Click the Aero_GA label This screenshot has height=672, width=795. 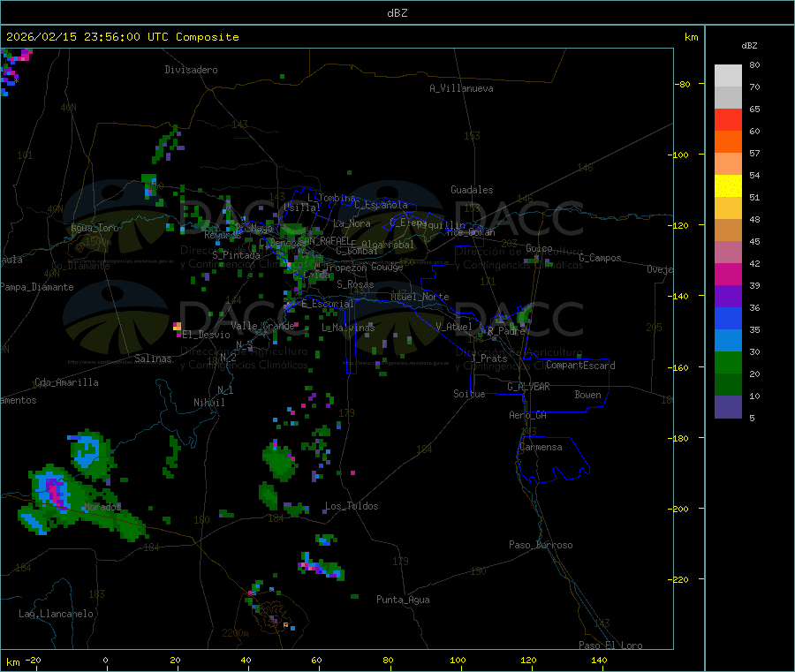[x=528, y=415]
